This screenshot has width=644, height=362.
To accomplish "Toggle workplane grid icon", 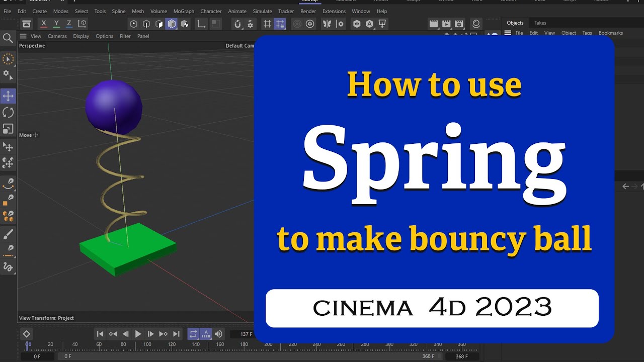I will point(268,24).
